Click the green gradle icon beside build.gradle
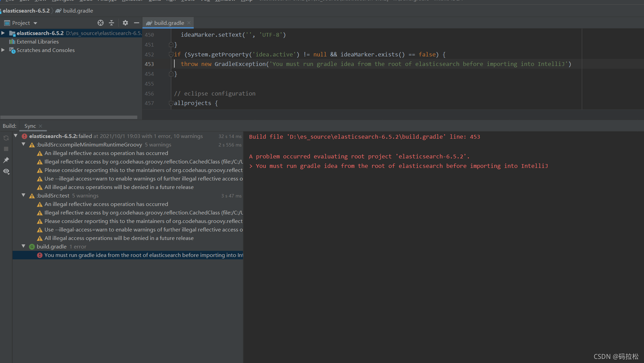This screenshot has width=644, height=363. point(32,246)
